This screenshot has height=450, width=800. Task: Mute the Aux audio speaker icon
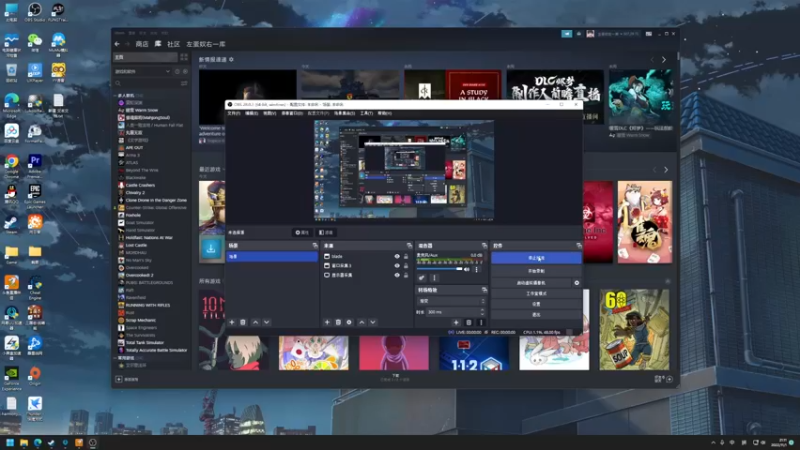click(x=467, y=269)
